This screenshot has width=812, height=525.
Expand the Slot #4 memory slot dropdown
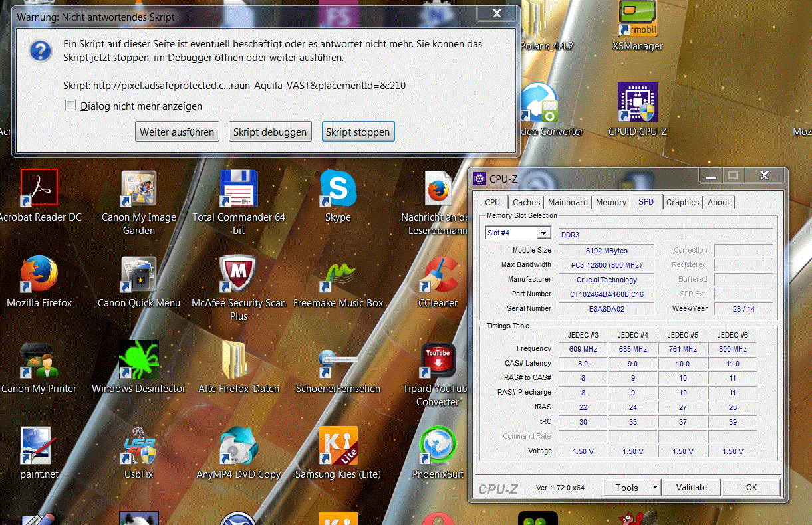click(545, 233)
